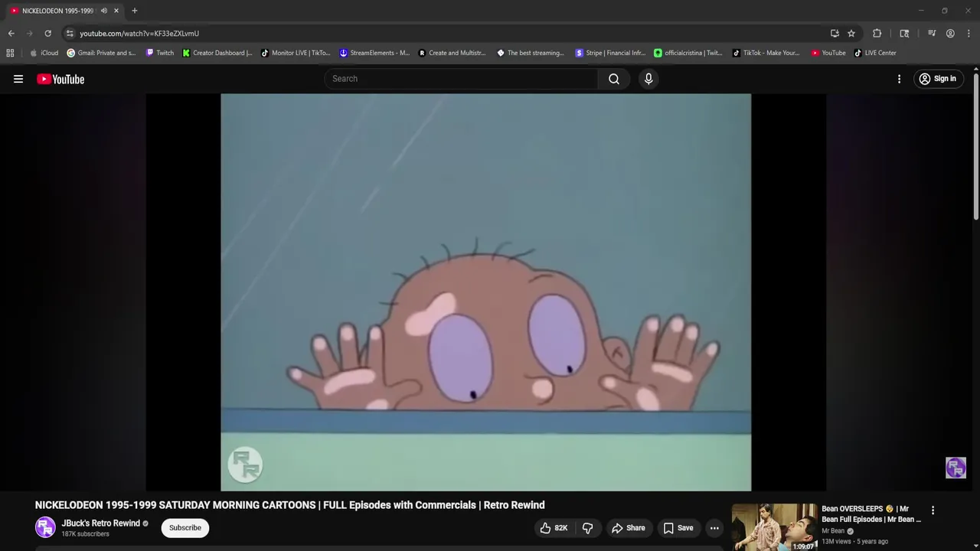This screenshot has width=980, height=551.
Task: View site information icon in address bar
Action: pos(70,34)
